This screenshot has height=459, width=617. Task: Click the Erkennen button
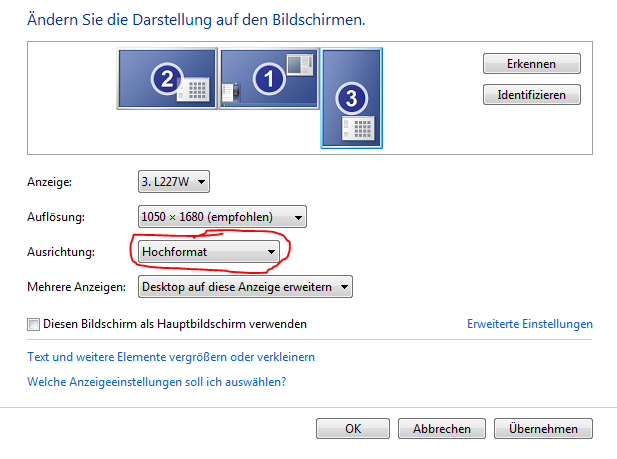(x=532, y=64)
